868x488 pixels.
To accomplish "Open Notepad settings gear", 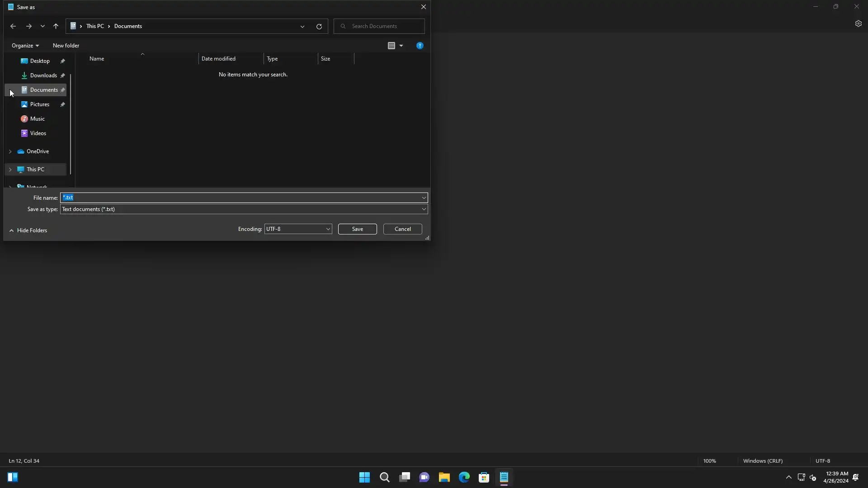I will (x=858, y=23).
